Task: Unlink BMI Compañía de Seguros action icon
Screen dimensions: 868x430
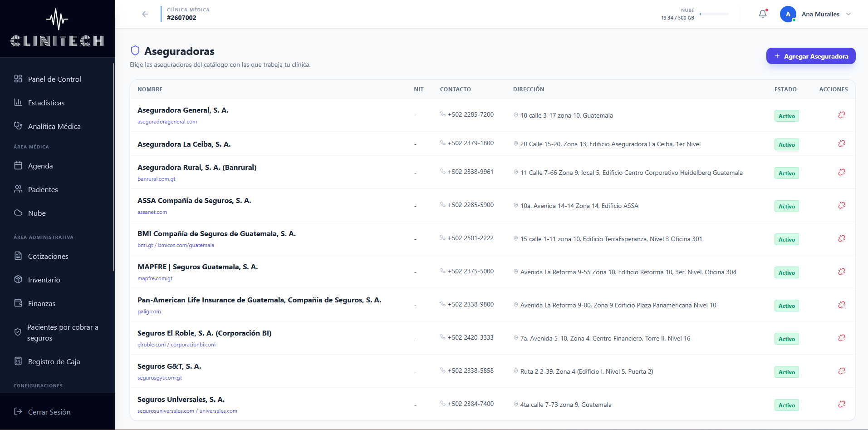Action: [842, 238]
